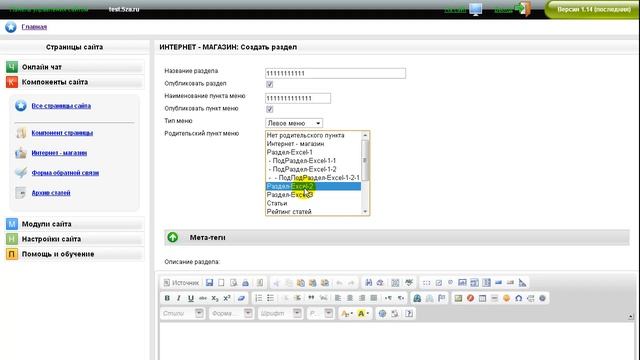Click the Source (Источник) editor button
The height and width of the screenshot is (360, 640).
click(181, 282)
